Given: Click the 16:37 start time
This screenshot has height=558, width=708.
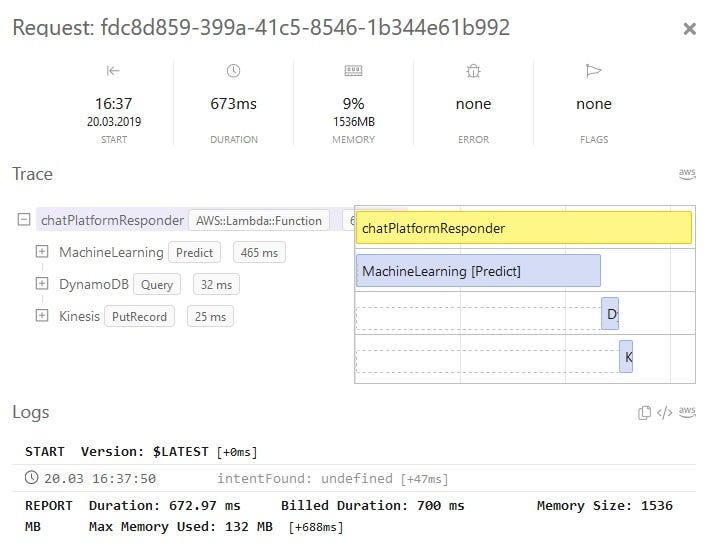Looking at the screenshot, I should pyautogui.click(x=113, y=104).
